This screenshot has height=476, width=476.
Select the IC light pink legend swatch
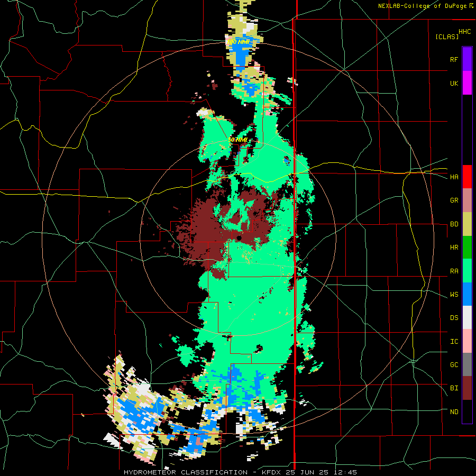click(x=467, y=341)
